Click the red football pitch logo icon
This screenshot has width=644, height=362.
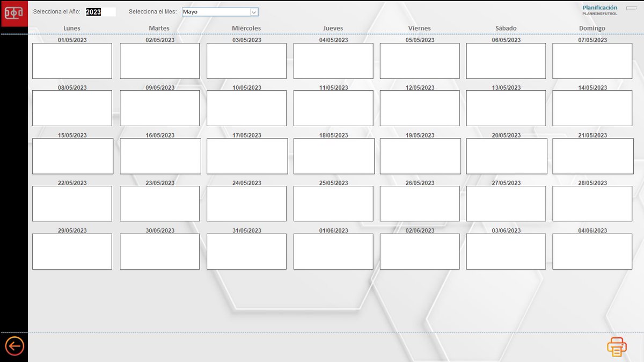[14, 13]
